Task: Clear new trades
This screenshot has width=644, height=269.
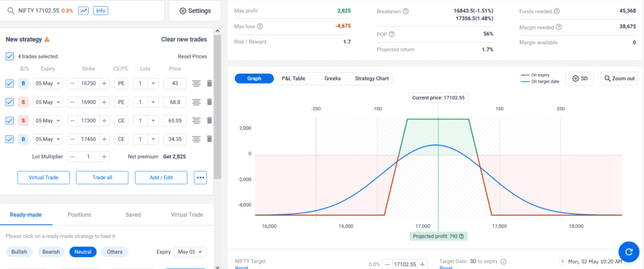Action: tap(184, 40)
